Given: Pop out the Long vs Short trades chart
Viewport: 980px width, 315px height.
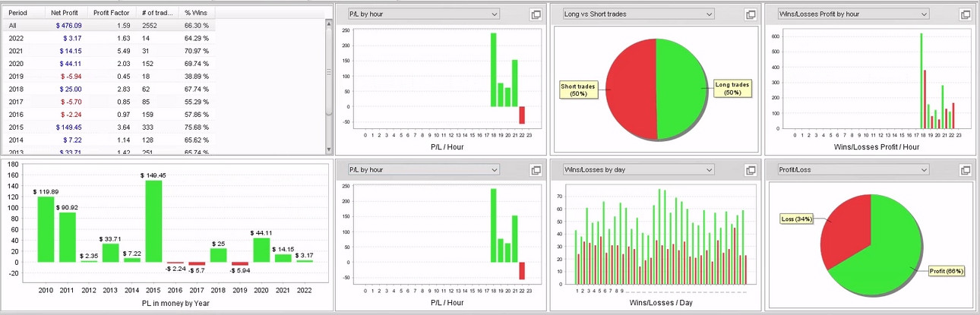Looking at the screenshot, I should coord(751,14).
